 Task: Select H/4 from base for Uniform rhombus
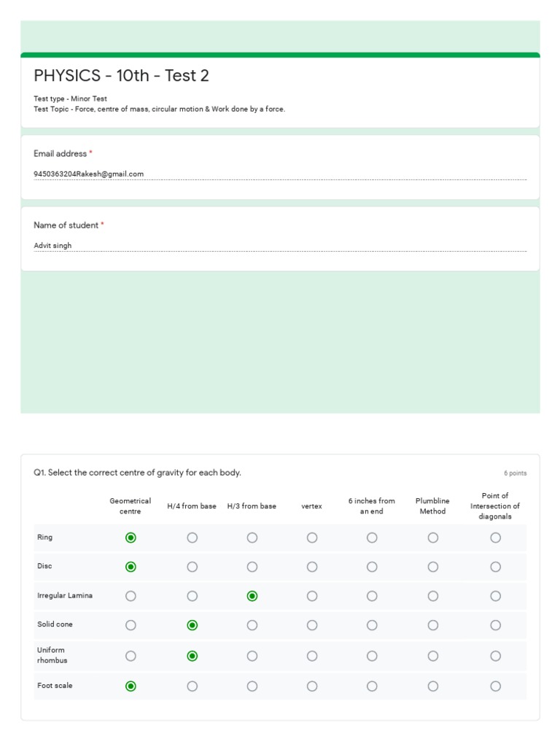(192, 656)
